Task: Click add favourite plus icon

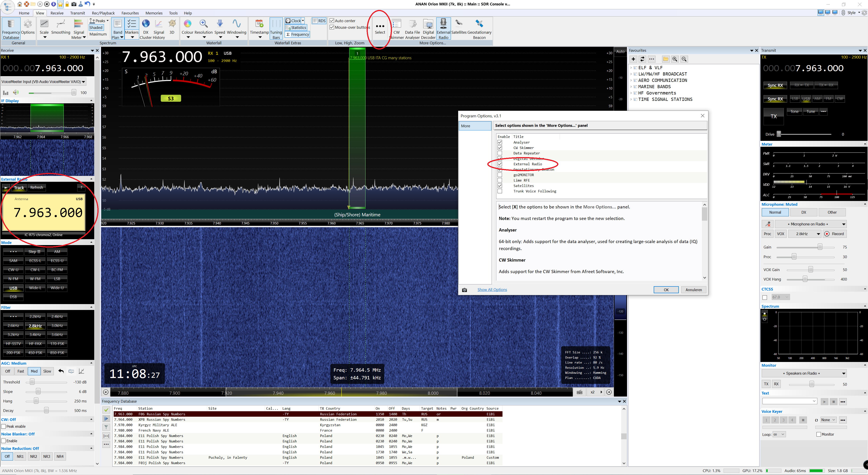Action: 633,59
